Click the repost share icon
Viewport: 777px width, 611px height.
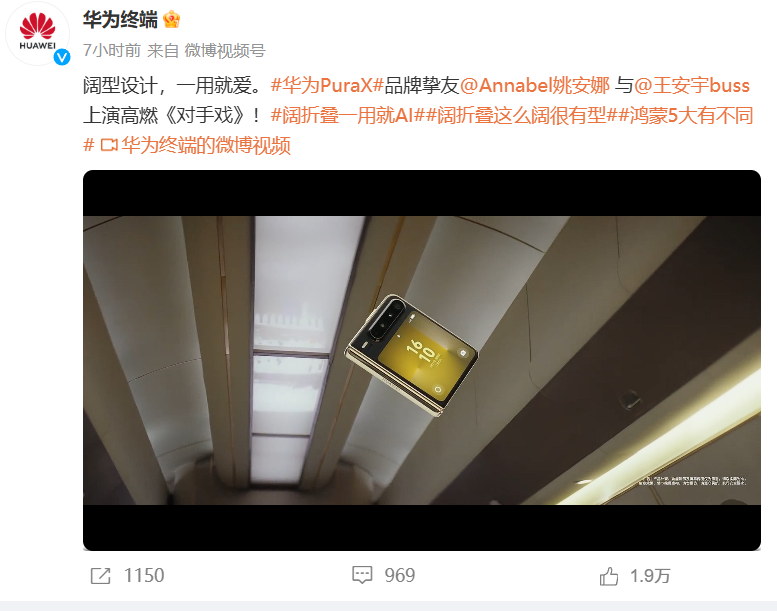[x=101, y=576]
